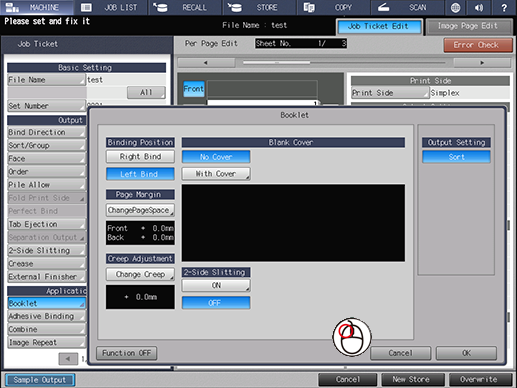The image size is (517, 388).
Task: Open the COPY mode icon
Action: 309,7
